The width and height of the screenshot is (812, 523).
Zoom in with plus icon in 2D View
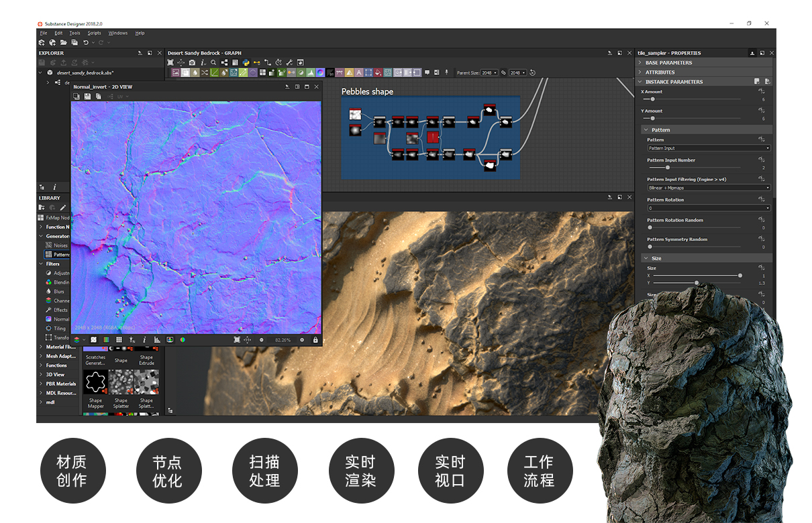302,340
